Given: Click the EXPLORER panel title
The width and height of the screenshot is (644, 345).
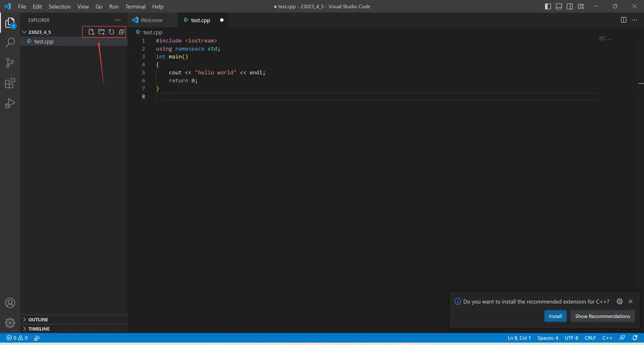Looking at the screenshot, I should pos(39,20).
